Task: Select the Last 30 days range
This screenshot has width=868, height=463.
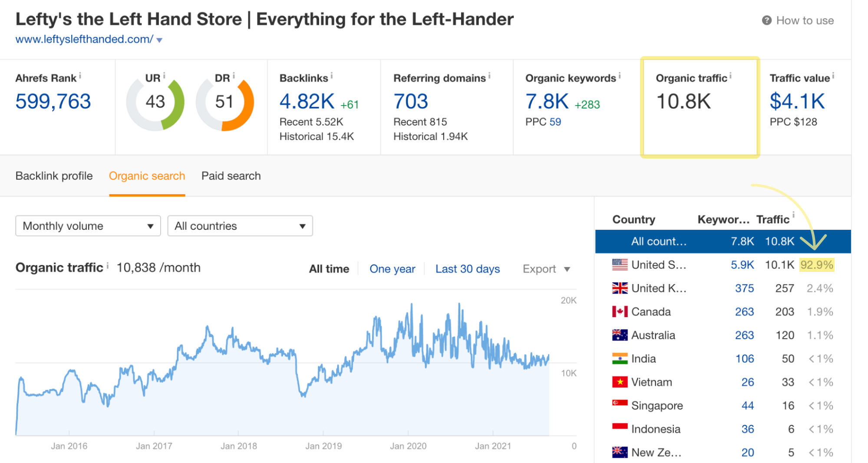Action: click(467, 269)
